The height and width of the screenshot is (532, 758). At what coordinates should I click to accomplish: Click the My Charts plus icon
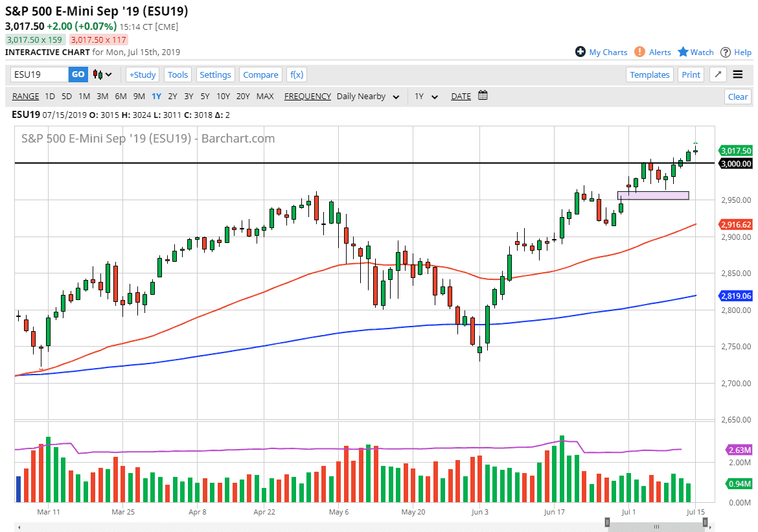(x=581, y=52)
